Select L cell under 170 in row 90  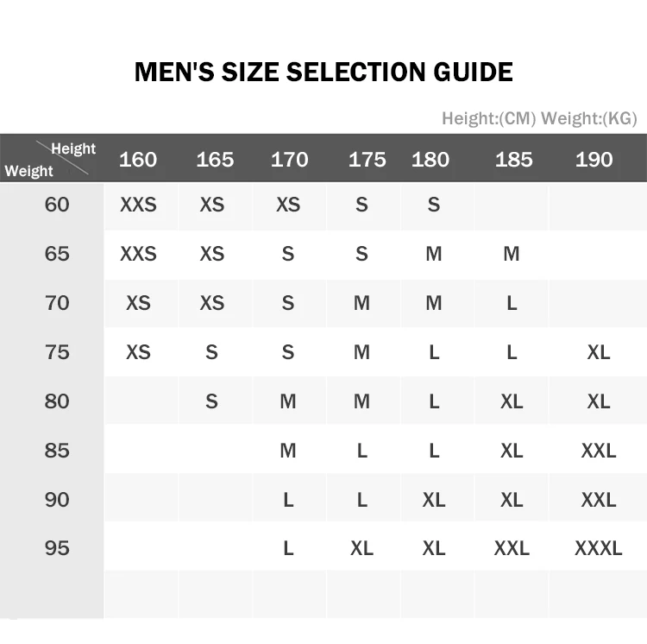pos(288,500)
